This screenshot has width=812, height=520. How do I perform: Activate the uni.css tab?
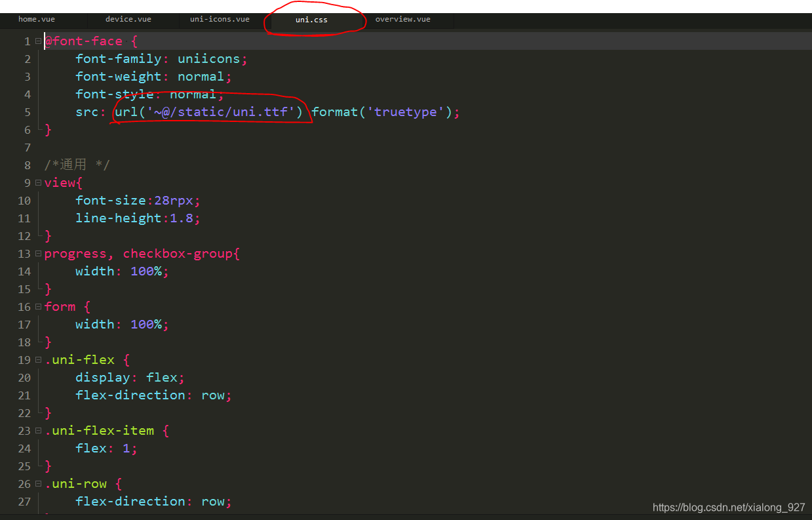(x=311, y=20)
